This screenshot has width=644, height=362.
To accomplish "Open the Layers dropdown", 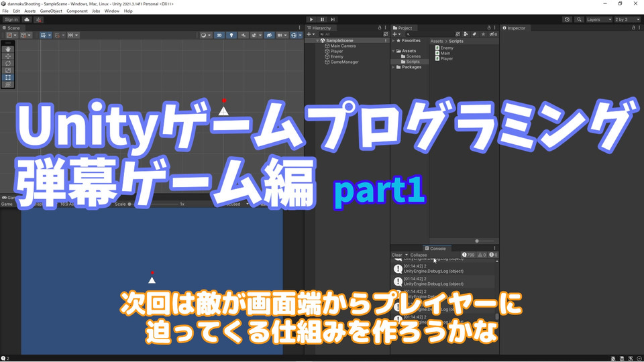I will coord(599,19).
